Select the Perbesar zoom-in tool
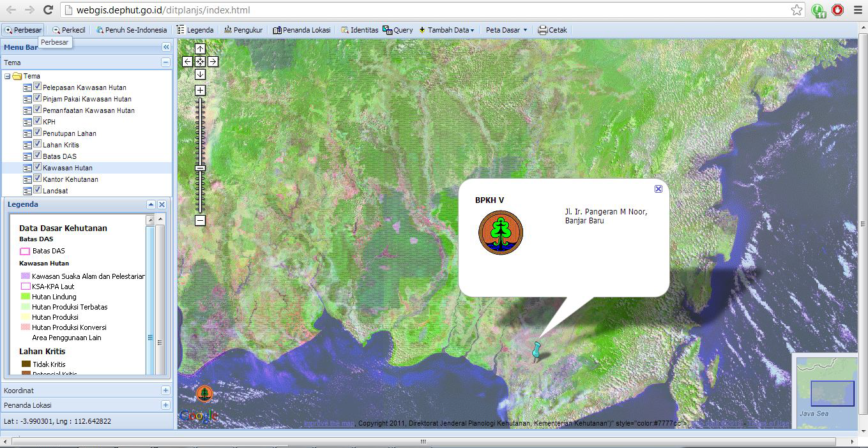The height and width of the screenshot is (448, 868). 23,29
